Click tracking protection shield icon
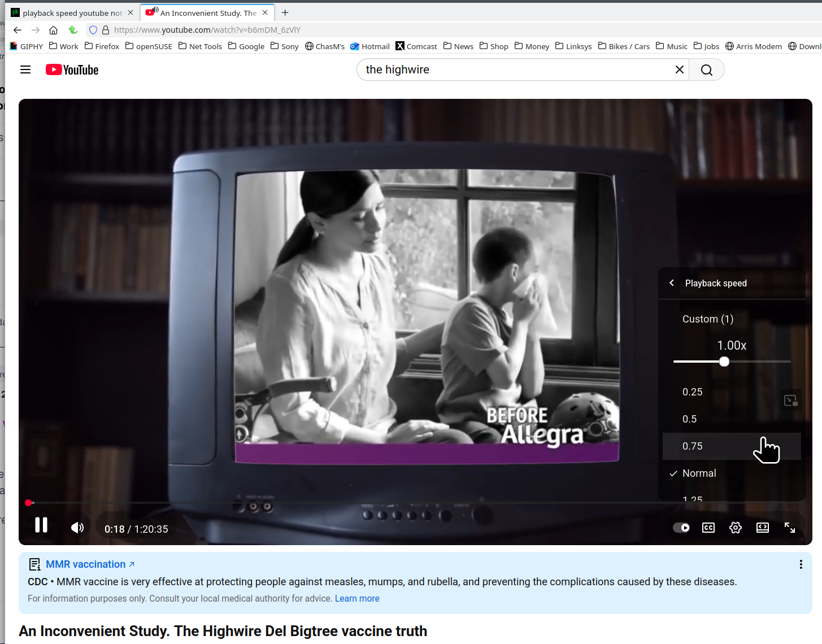The height and width of the screenshot is (644, 822). (x=93, y=30)
